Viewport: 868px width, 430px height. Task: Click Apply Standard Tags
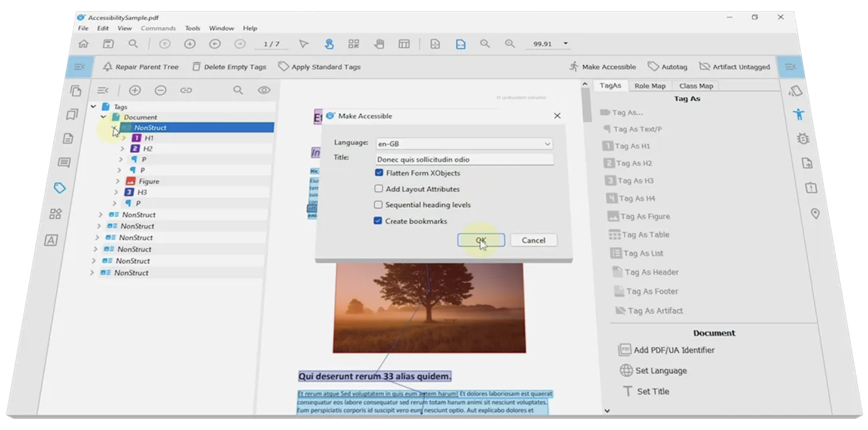click(x=319, y=67)
